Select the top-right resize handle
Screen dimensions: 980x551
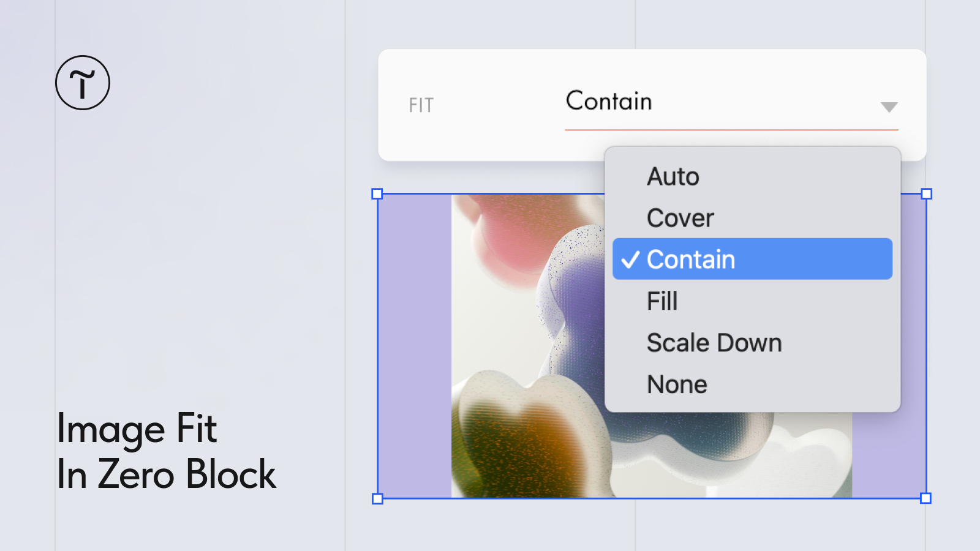[927, 194]
